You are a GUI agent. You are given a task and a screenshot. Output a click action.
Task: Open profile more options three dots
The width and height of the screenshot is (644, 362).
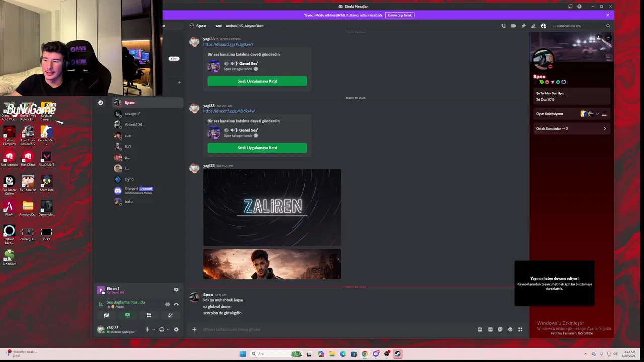coord(608,38)
